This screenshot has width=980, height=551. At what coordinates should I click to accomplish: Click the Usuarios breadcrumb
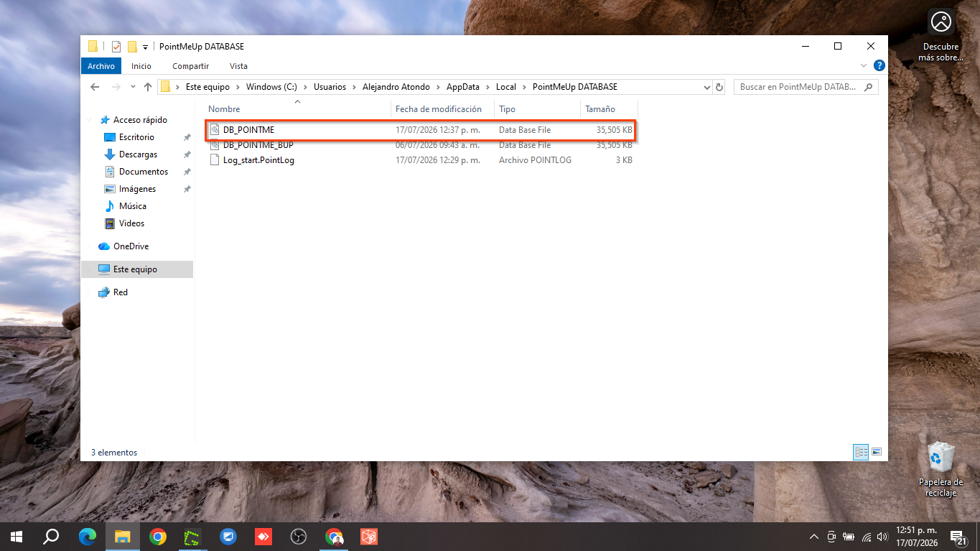[330, 87]
